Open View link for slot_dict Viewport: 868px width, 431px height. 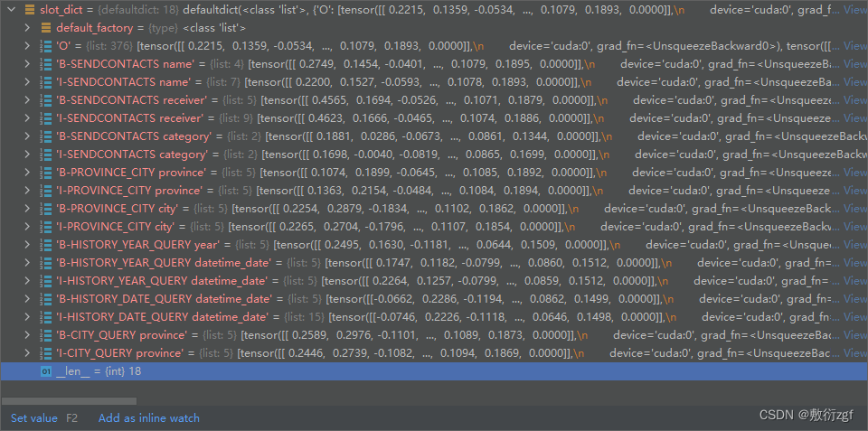[854, 10]
